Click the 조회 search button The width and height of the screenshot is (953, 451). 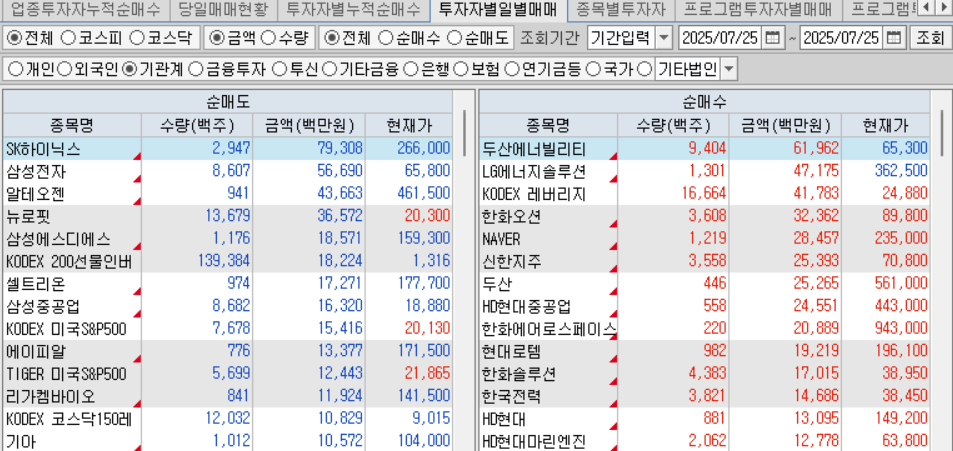click(x=930, y=38)
